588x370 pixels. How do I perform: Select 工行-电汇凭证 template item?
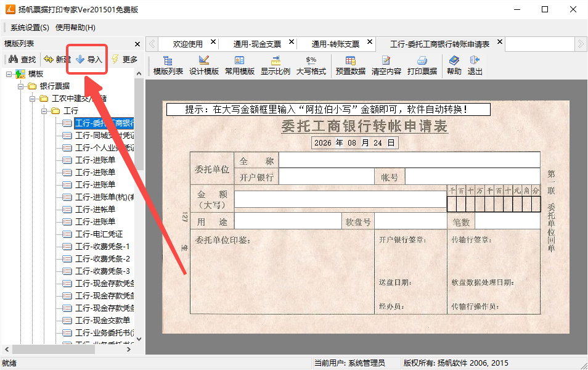(x=99, y=234)
